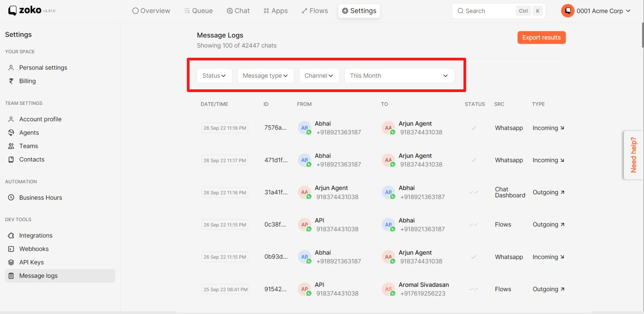Click message ID 91542...
This screenshot has height=314, width=644.
tap(275, 289)
